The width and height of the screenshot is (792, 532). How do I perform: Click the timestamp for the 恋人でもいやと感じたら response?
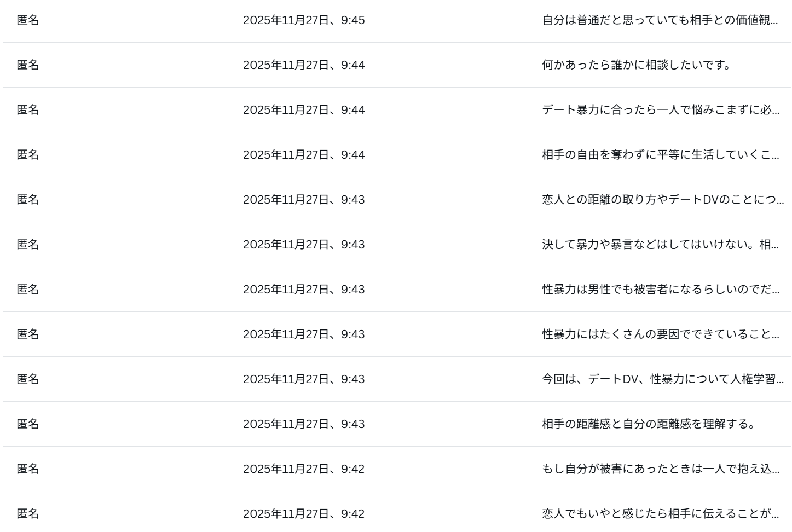click(x=304, y=514)
